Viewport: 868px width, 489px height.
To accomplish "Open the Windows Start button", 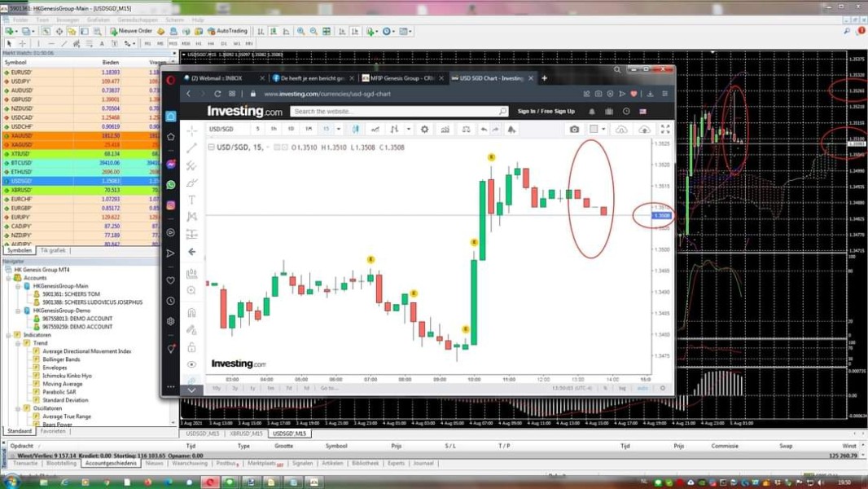I will [x=11, y=482].
